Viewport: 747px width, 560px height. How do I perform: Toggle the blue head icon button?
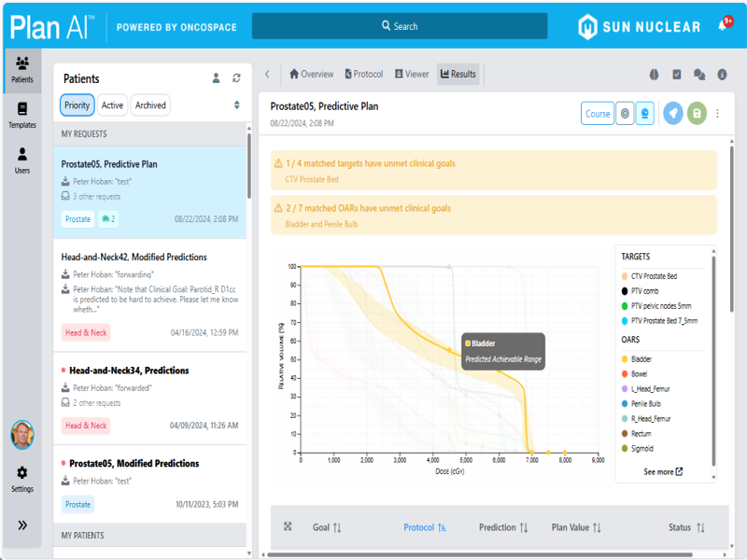pos(644,114)
